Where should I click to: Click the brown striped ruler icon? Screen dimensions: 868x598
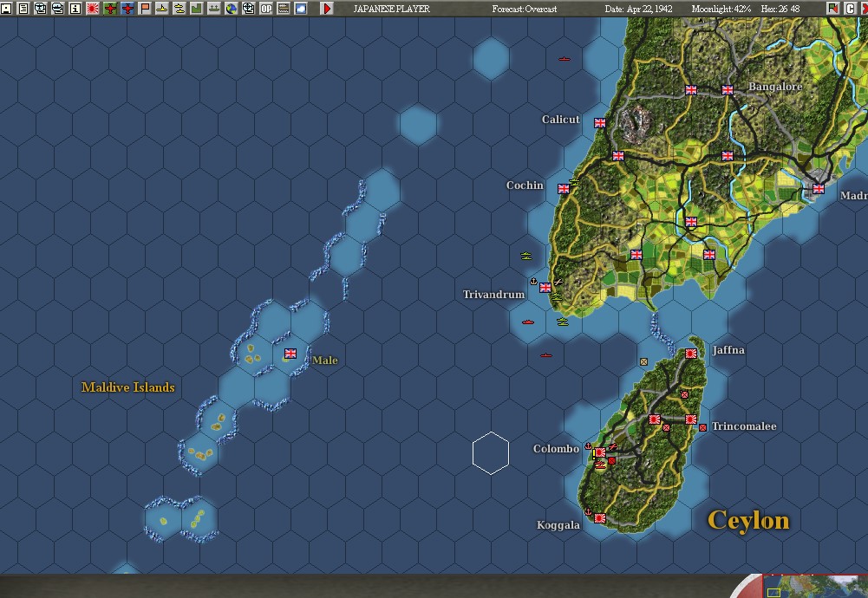(x=283, y=9)
